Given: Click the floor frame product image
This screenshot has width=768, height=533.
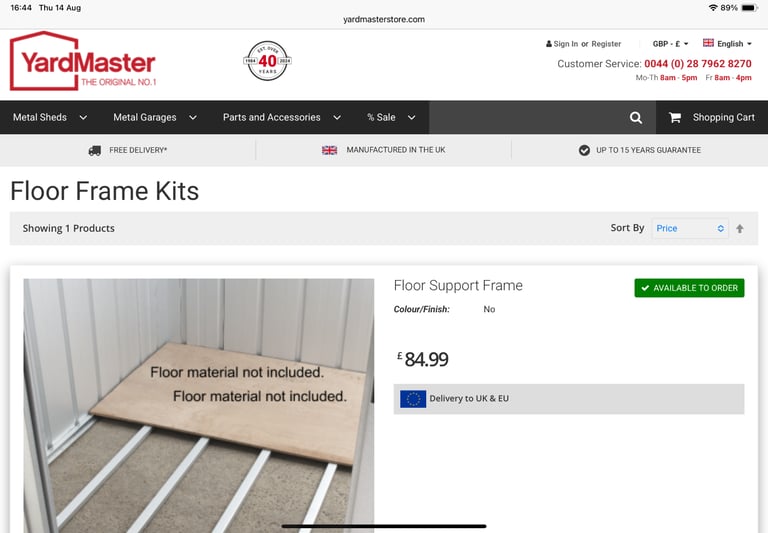Looking at the screenshot, I should pos(199,406).
